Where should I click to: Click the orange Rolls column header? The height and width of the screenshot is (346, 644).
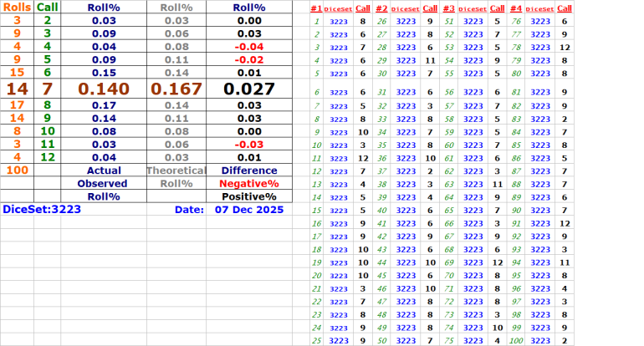tap(17, 7)
